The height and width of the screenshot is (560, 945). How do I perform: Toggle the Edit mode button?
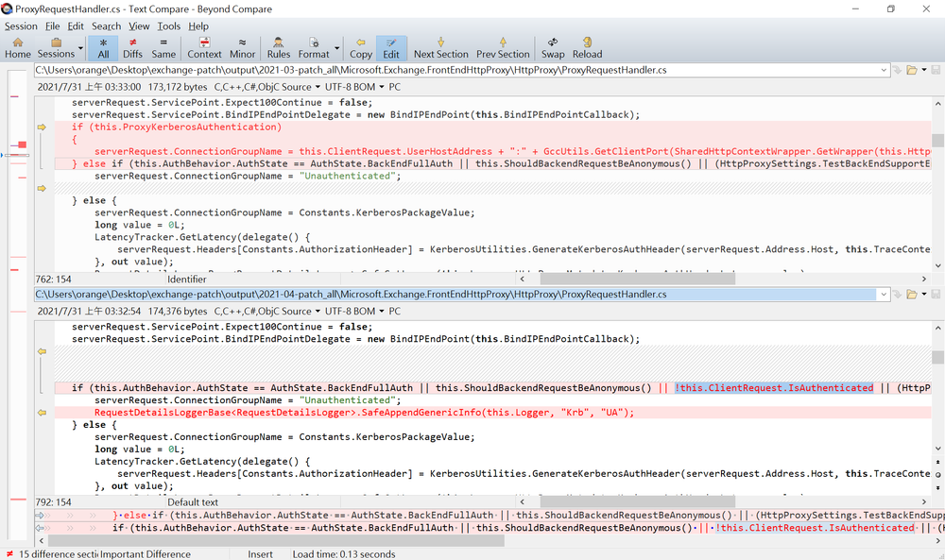click(x=391, y=47)
